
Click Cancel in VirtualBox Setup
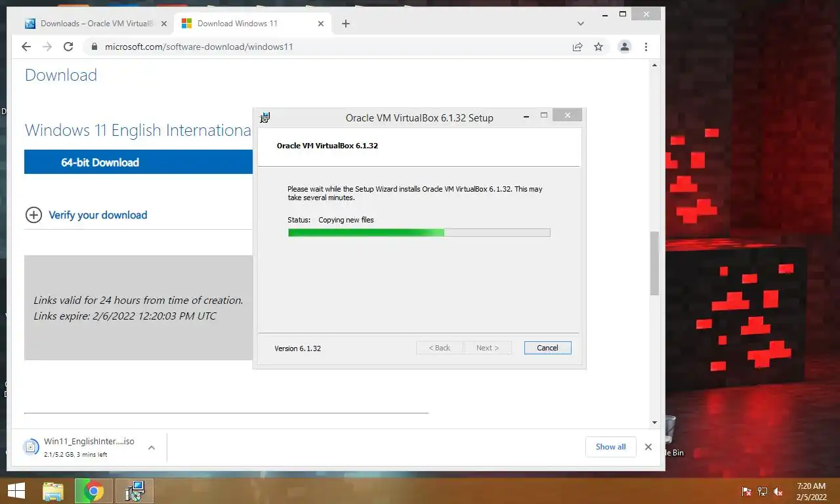[x=547, y=348]
